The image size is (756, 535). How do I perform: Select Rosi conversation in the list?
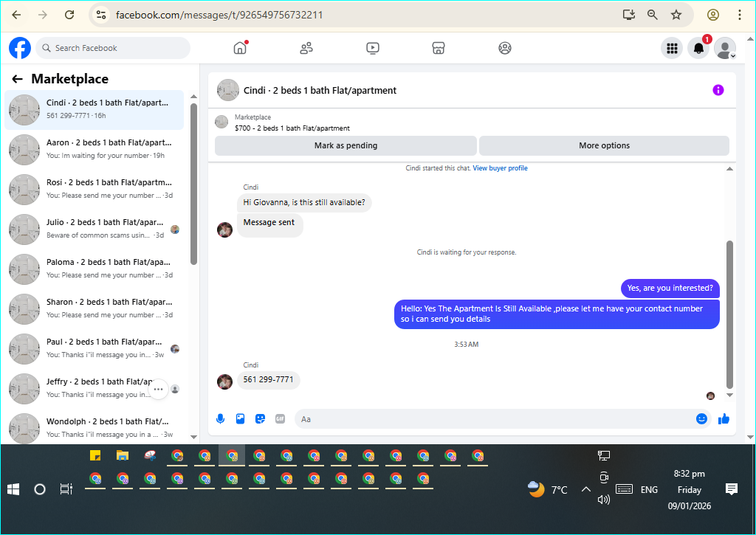tap(94, 190)
